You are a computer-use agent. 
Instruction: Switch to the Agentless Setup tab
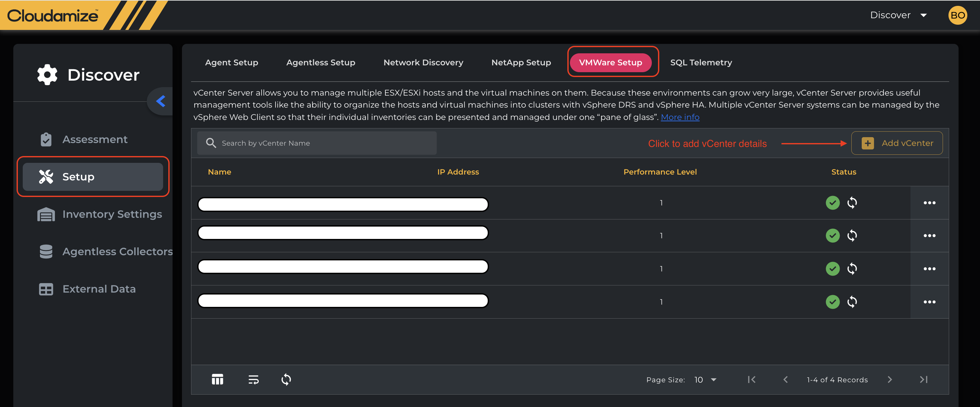[320, 62]
